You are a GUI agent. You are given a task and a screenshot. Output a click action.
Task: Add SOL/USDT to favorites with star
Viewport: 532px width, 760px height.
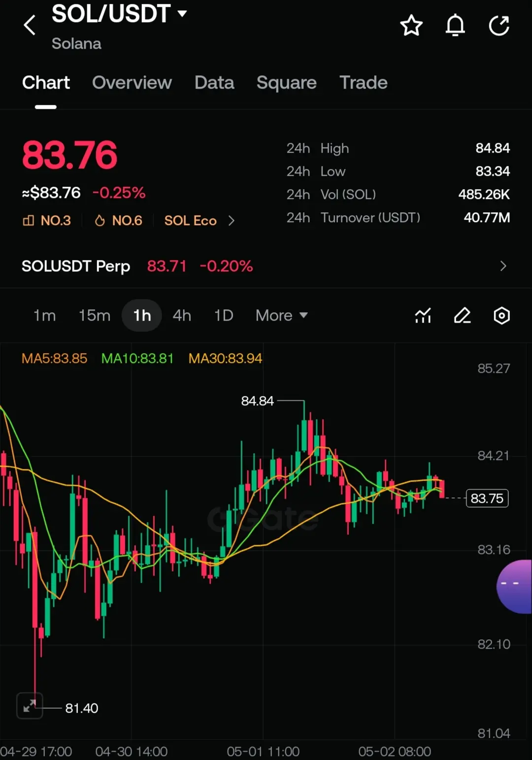coord(411,26)
